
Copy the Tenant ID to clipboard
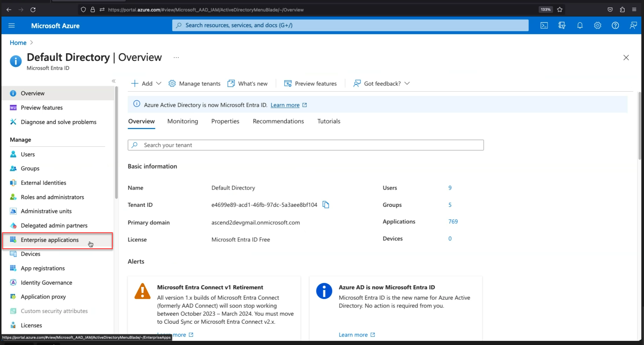[326, 205]
